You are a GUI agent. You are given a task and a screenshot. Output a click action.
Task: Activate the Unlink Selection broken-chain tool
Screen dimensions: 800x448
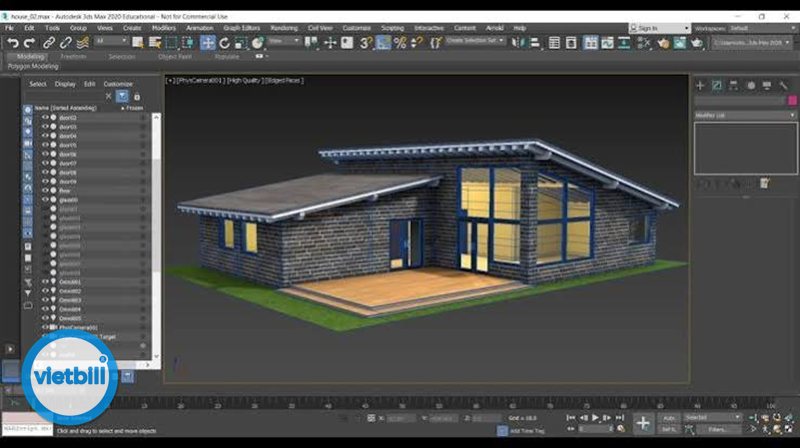point(66,43)
